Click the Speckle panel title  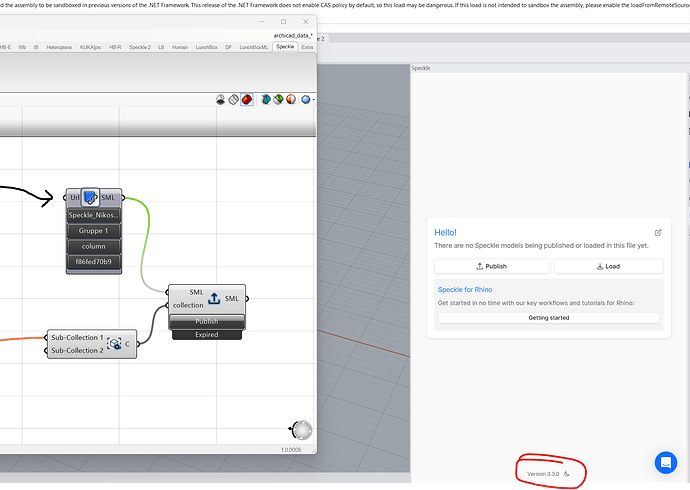[421, 68]
